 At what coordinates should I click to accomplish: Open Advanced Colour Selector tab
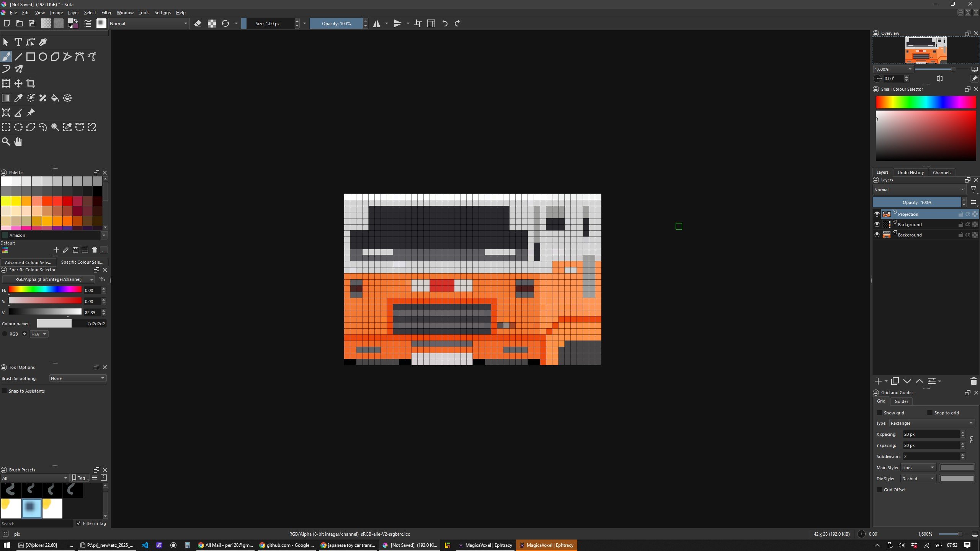pos(28,262)
